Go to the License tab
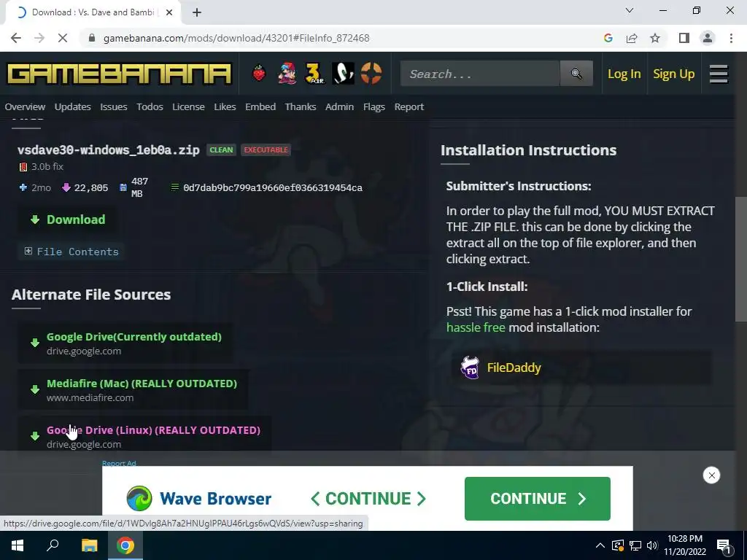 click(x=188, y=106)
